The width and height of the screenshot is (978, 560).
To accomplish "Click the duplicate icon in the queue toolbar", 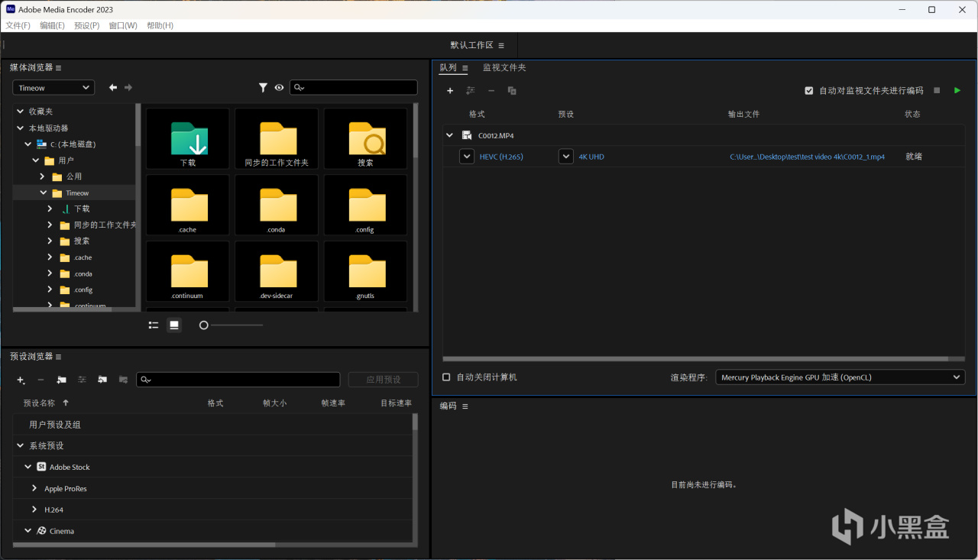I will [512, 91].
